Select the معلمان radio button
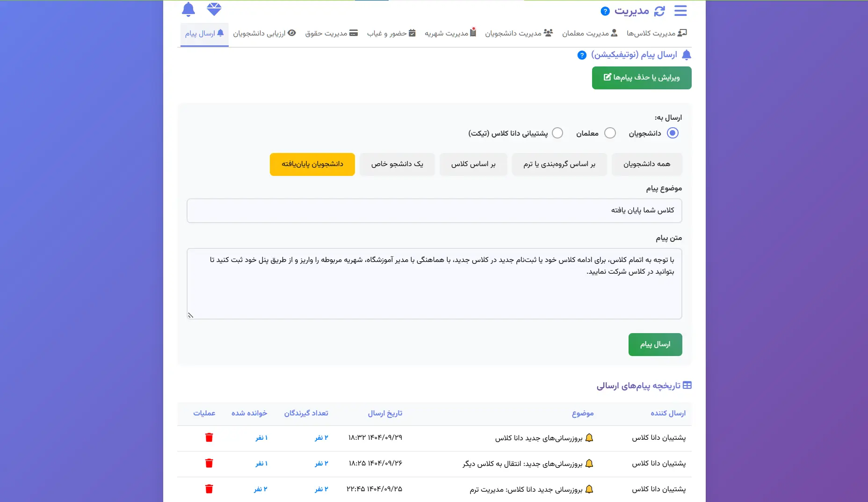The width and height of the screenshot is (868, 502). coord(610,133)
